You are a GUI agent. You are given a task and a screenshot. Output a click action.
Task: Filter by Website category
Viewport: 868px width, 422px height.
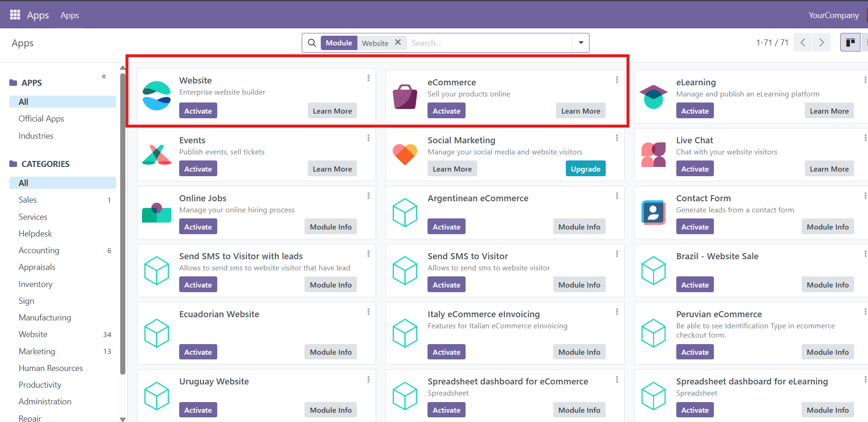63,334
